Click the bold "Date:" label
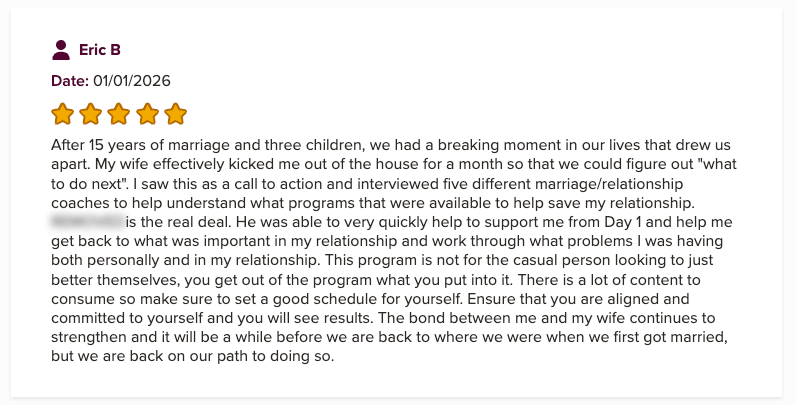This screenshot has height=405, width=796. [x=70, y=80]
